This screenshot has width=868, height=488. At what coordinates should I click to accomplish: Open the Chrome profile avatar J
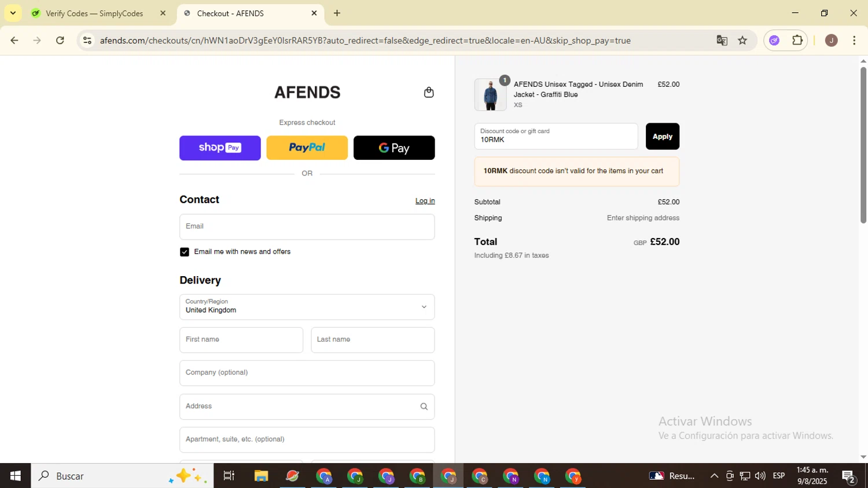tap(831, 41)
